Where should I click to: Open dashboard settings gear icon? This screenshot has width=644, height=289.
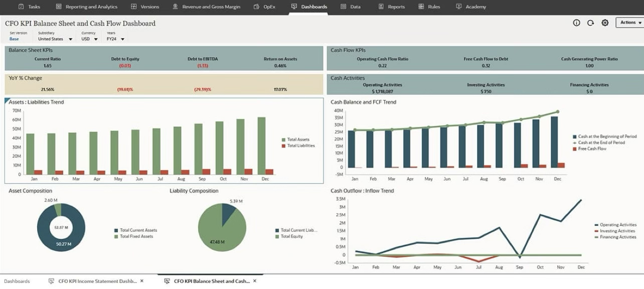pyautogui.click(x=605, y=23)
